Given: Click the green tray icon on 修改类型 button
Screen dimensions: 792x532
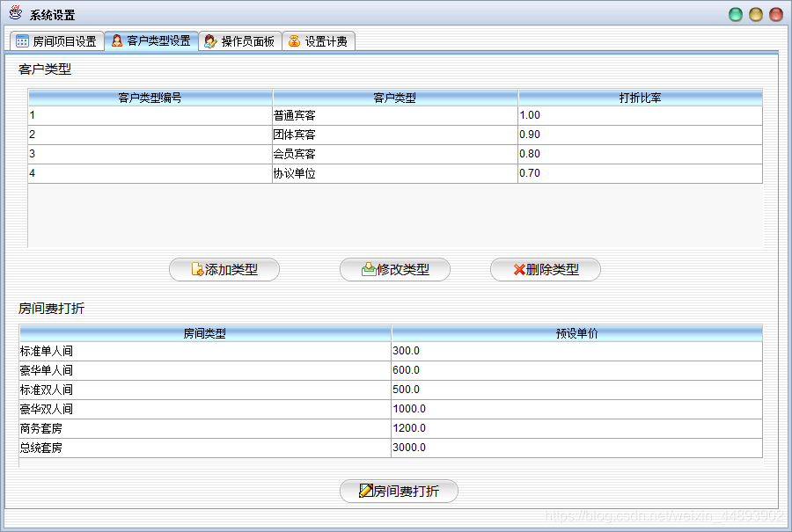Looking at the screenshot, I should click(369, 269).
